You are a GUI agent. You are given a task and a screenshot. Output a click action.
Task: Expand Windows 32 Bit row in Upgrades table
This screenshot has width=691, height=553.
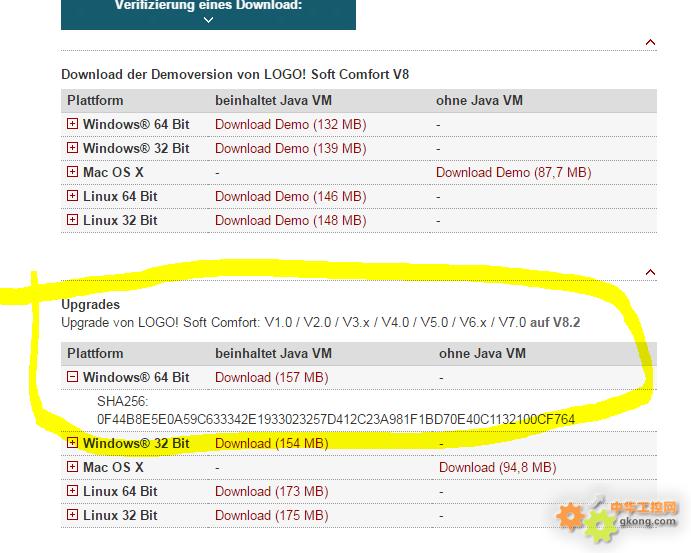[72, 443]
